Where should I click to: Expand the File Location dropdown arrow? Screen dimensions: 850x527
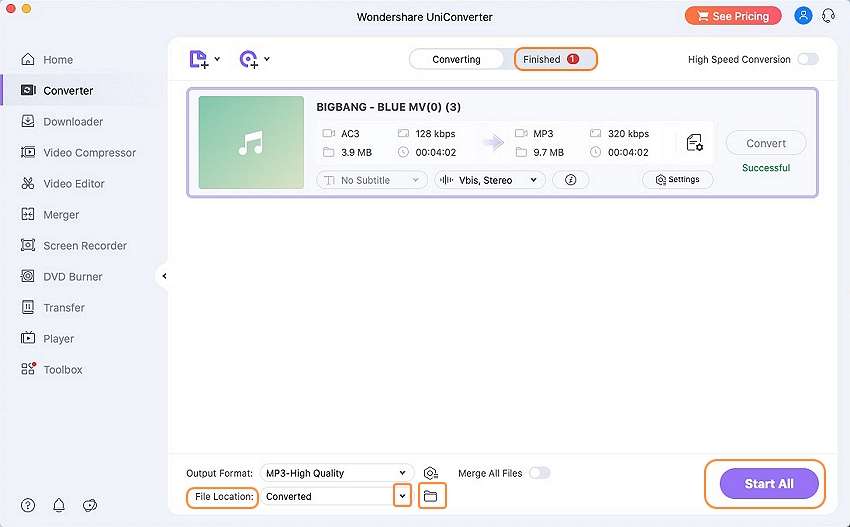pos(402,496)
